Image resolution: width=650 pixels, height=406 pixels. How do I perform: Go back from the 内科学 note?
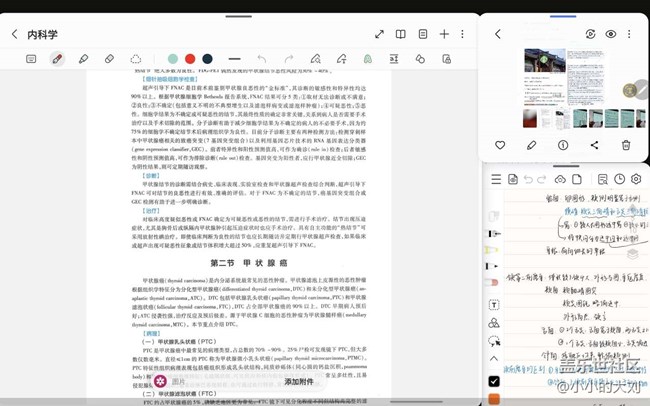point(14,34)
